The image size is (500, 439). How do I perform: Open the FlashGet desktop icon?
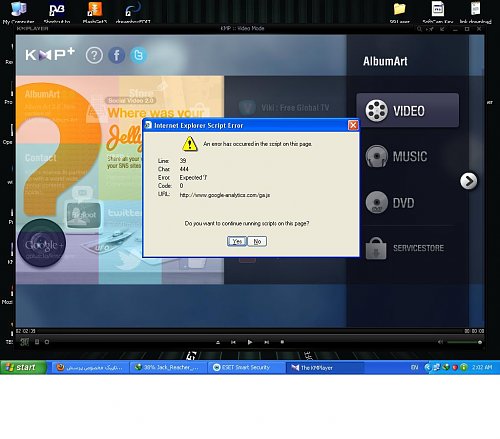[x=95, y=13]
